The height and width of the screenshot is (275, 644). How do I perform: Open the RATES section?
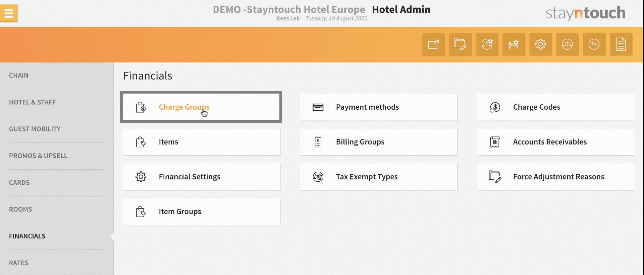pyautogui.click(x=19, y=263)
